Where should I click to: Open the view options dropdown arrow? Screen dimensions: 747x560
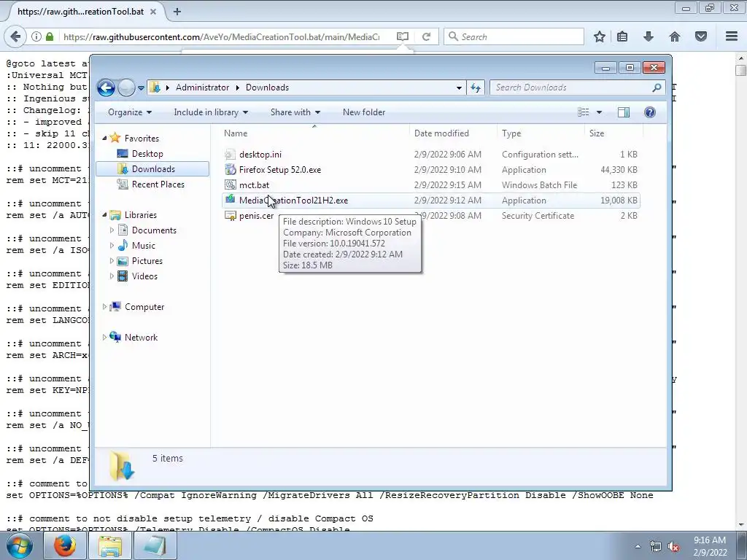click(x=600, y=112)
